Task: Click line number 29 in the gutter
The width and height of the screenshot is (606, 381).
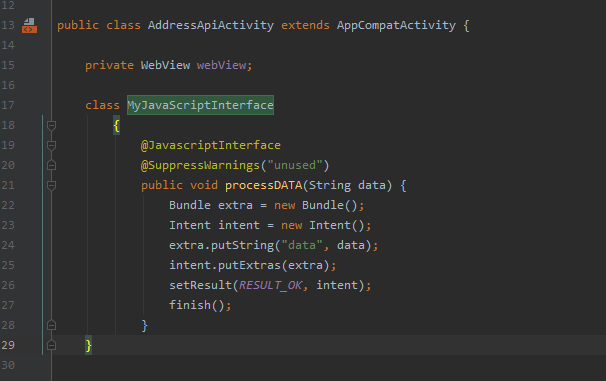Action: coord(8,345)
